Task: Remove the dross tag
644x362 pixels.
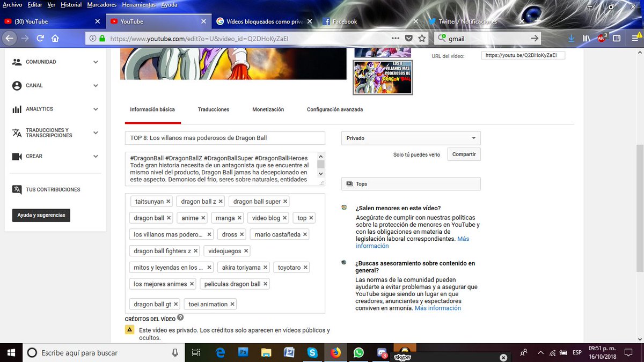Action: (242, 234)
